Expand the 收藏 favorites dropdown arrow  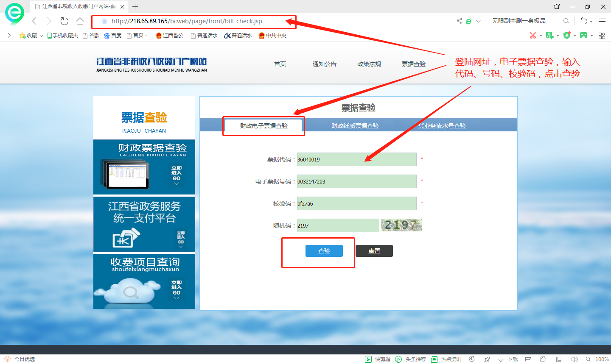click(41, 36)
